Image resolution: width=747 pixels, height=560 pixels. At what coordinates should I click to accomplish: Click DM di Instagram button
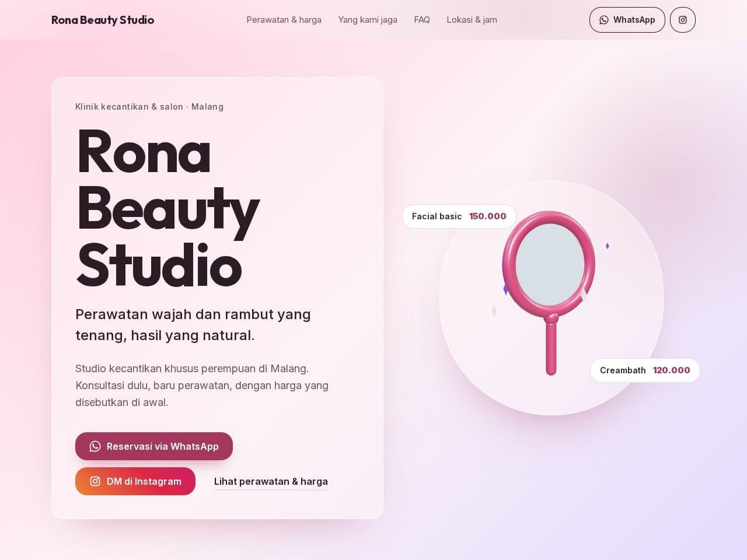[x=135, y=481]
